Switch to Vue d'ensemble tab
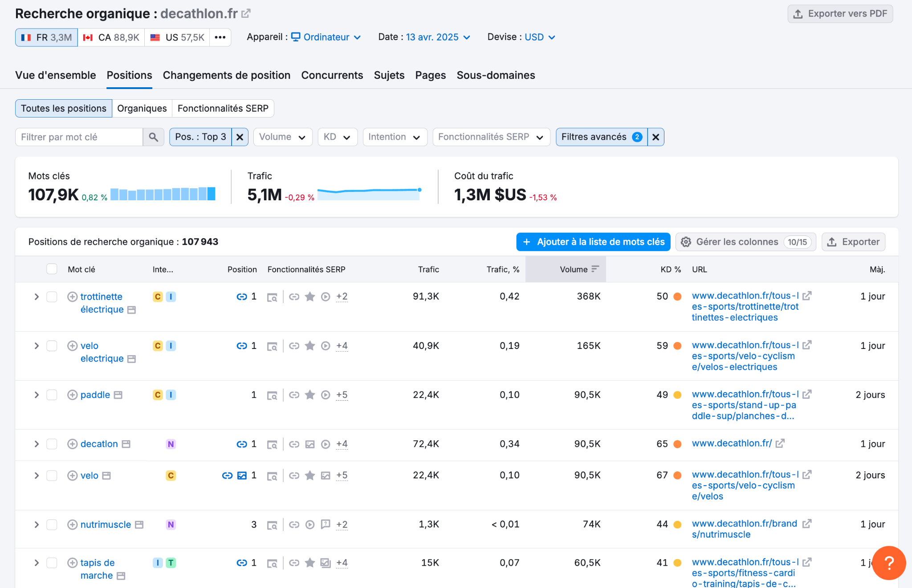This screenshot has width=912, height=588. click(x=56, y=75)
